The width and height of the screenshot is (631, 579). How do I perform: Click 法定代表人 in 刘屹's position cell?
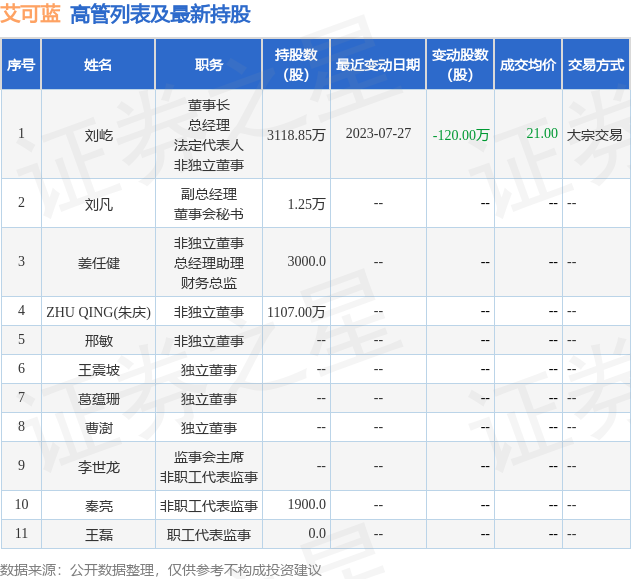[x=208, y=145]
